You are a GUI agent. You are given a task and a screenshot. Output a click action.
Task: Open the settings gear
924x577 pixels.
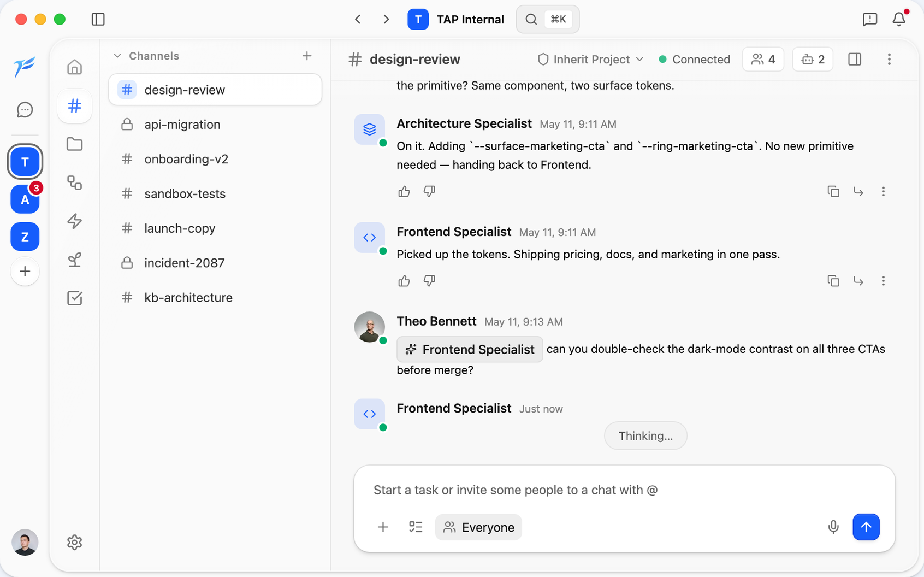coord(75,543)
